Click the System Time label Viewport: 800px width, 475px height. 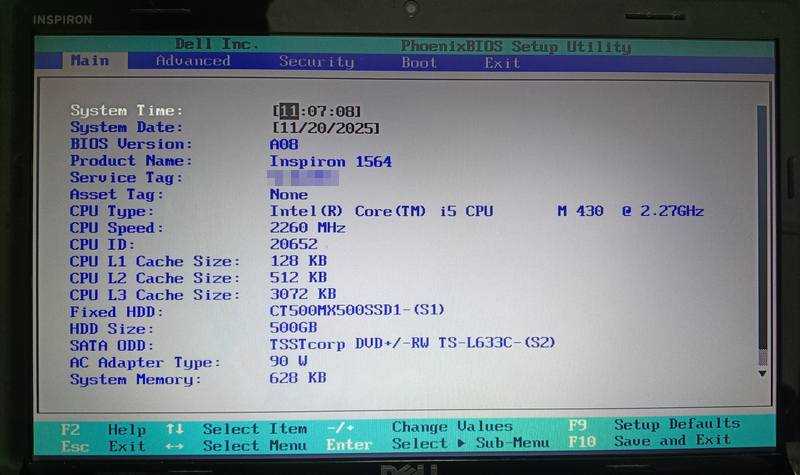click(127, 110)
